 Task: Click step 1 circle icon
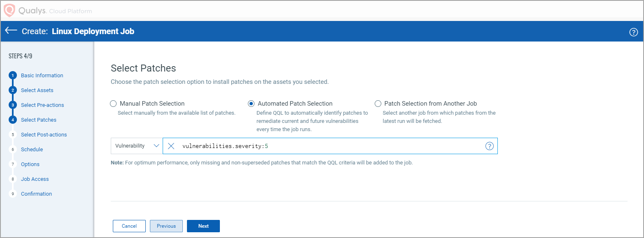(13, 76)
